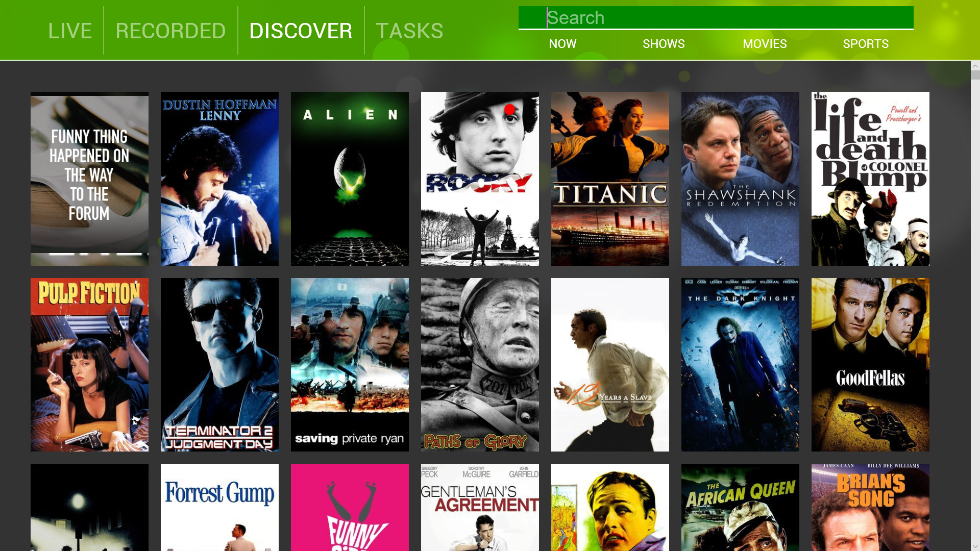Open the SPORTS tab

[866, 44]
